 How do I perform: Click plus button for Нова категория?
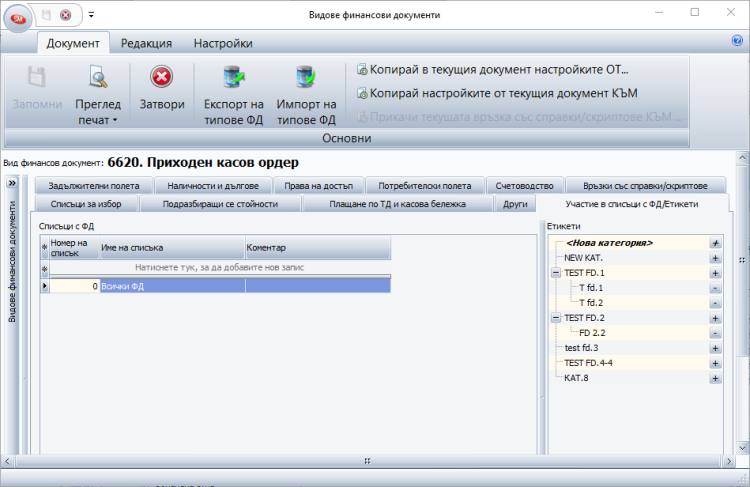pos(715,243)
